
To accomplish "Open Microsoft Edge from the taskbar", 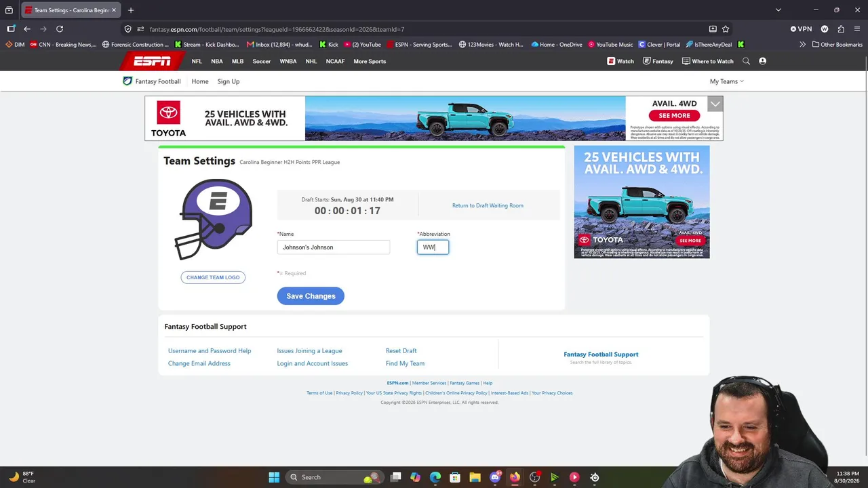I will click(435, 477).
